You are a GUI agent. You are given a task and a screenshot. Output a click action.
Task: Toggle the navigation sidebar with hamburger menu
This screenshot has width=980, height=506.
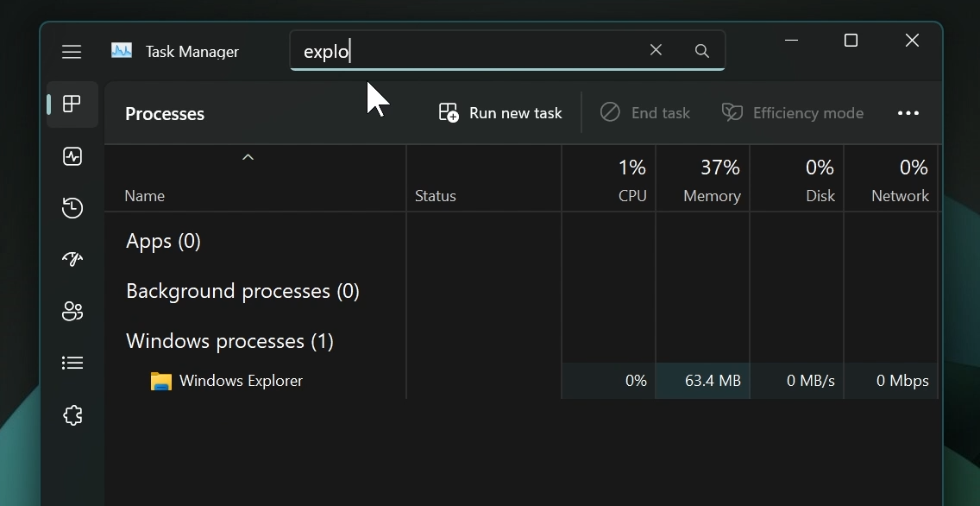pos(72,52)
